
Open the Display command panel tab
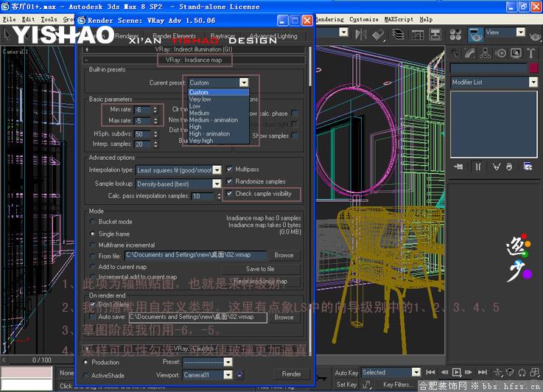coord(516,53)
